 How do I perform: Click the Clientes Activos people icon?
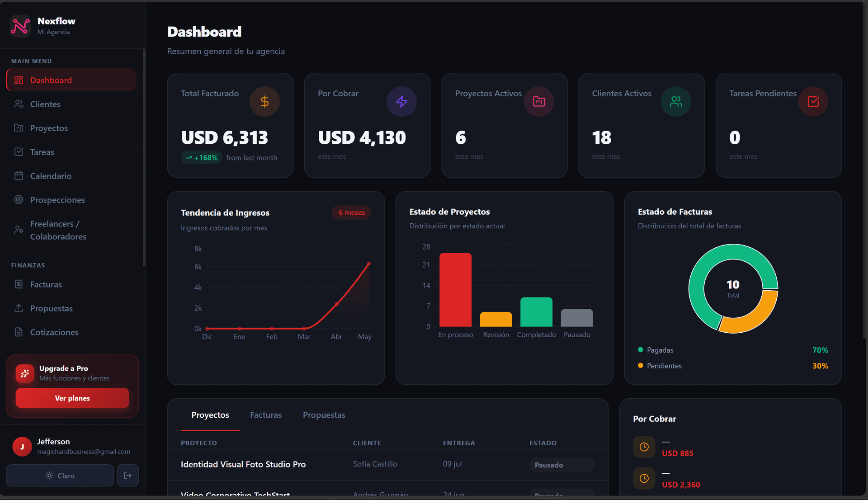pos(676,102)
